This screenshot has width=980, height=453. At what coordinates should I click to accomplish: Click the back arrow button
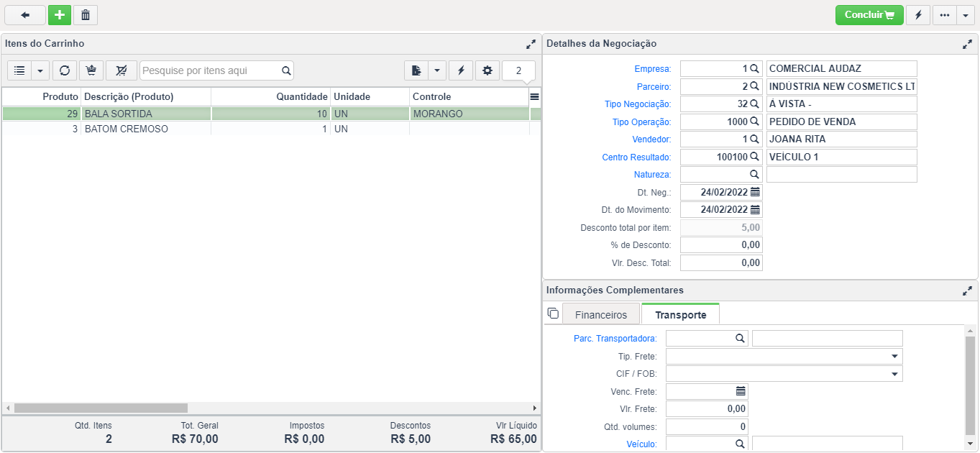click(x=25, y=14)
